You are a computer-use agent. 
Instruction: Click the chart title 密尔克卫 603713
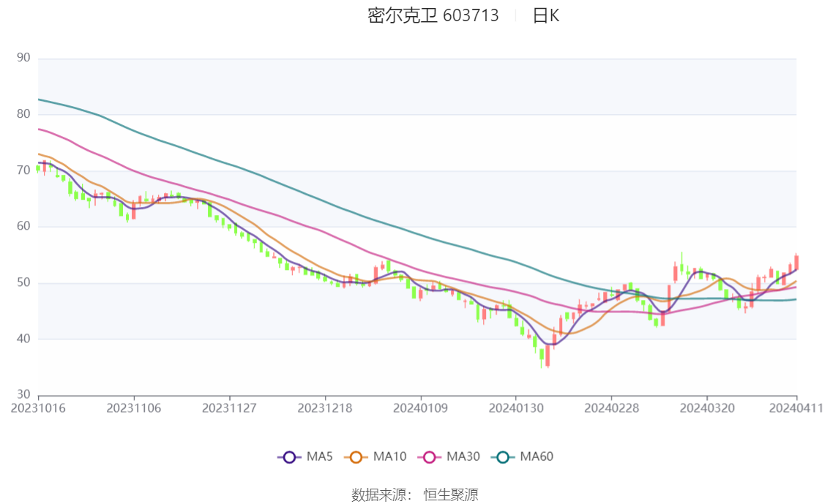(433, 15)
